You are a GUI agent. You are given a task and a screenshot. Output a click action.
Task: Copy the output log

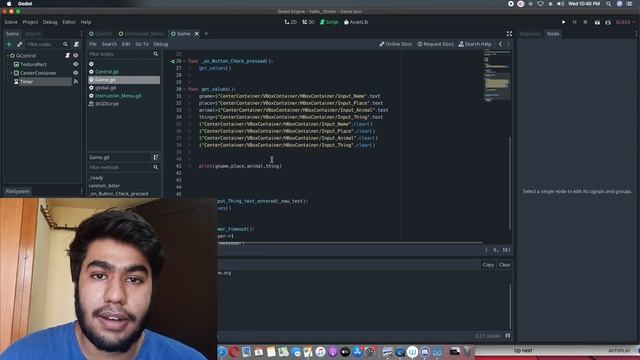coord(488,265)
